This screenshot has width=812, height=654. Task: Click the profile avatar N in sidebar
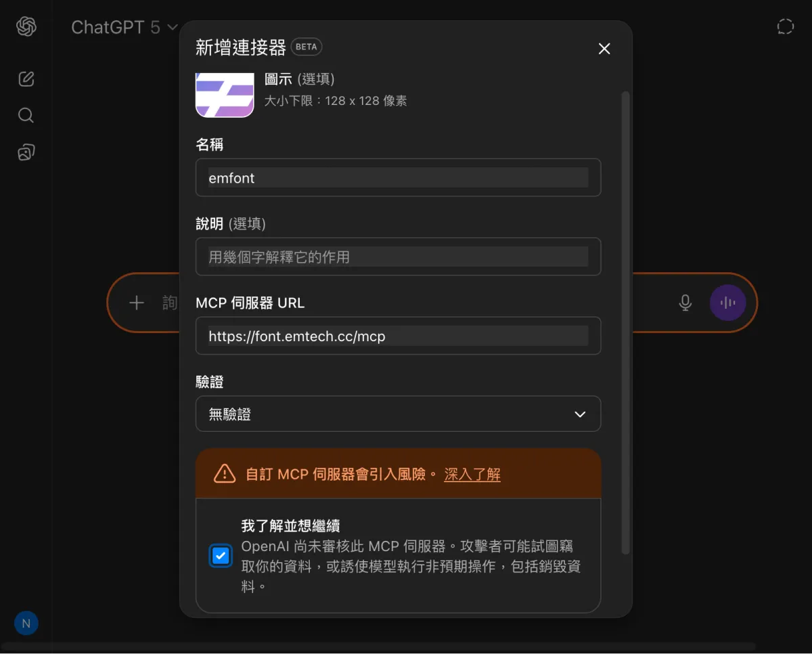tap(26, 623)
